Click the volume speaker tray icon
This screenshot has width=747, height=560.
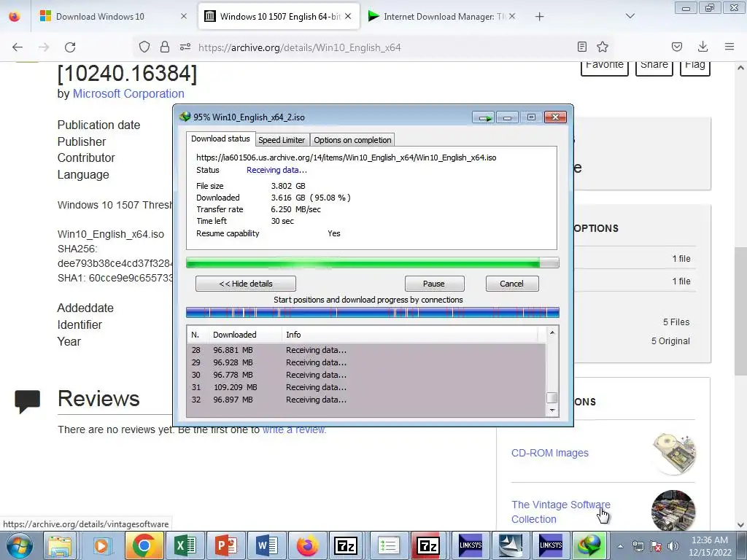point(673,546)
